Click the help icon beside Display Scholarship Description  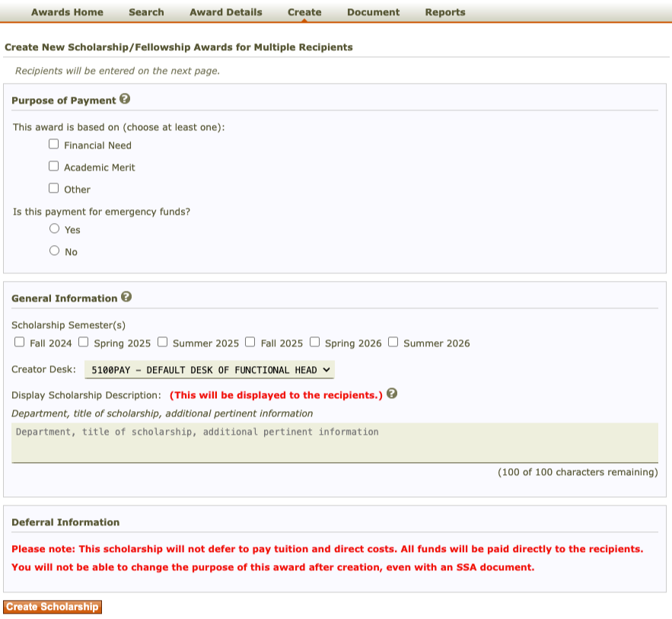tap(391, 393)
